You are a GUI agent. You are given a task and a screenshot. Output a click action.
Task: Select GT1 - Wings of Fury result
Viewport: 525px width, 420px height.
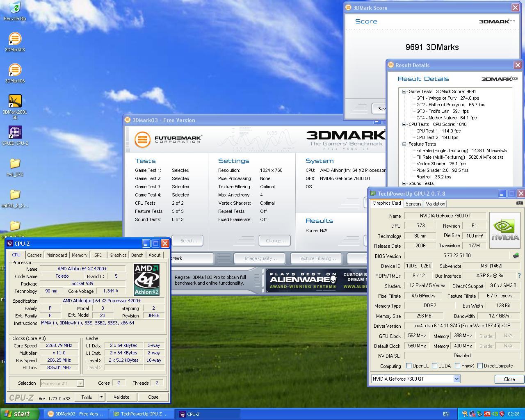447,98
